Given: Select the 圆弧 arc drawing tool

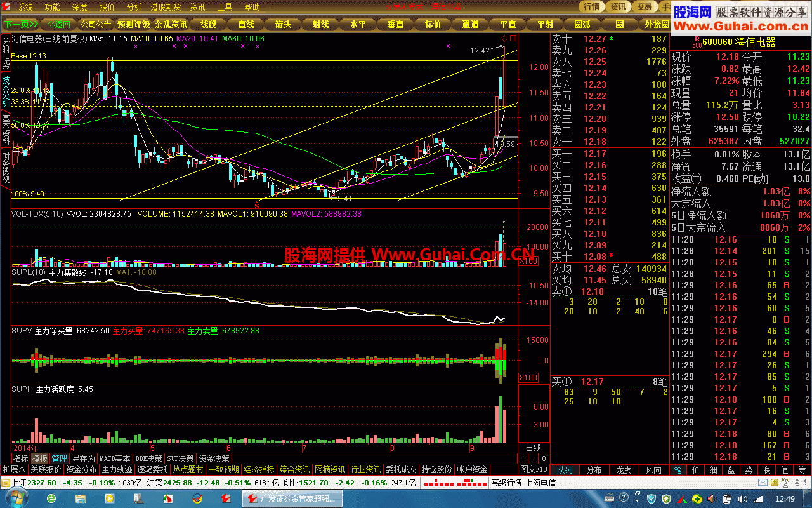Looking at the screenshot, I should (582, 24).
